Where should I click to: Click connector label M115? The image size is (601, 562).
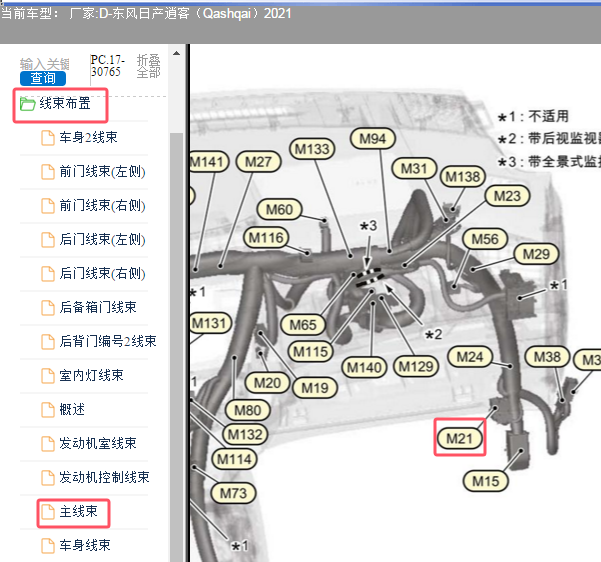(x=310, y=351)
